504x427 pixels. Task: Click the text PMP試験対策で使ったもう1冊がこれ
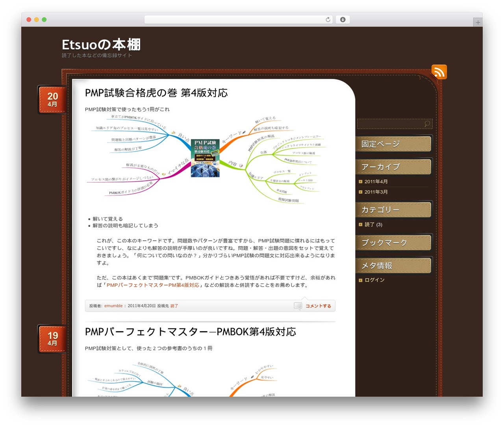pyautogui.click(x=127, y=110)
